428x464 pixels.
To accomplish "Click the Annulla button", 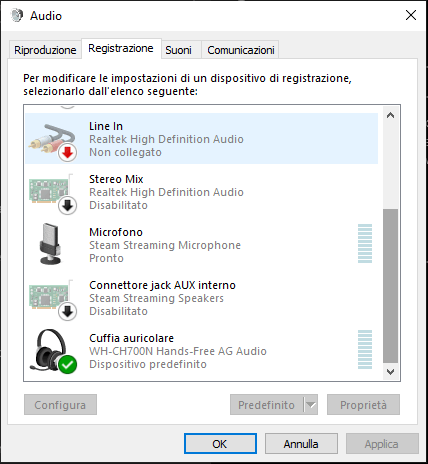I will pos(301,444).
